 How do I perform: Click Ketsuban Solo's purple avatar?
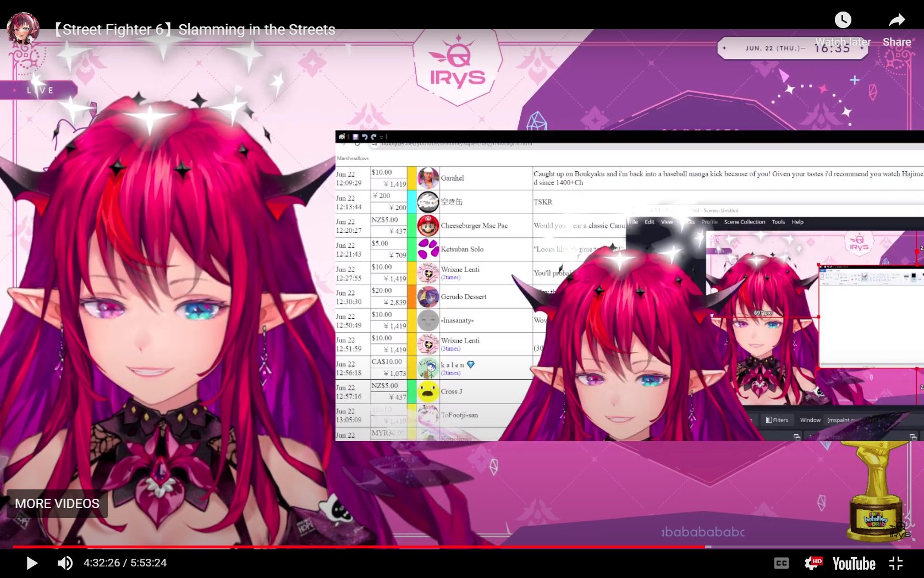(428, 249)
